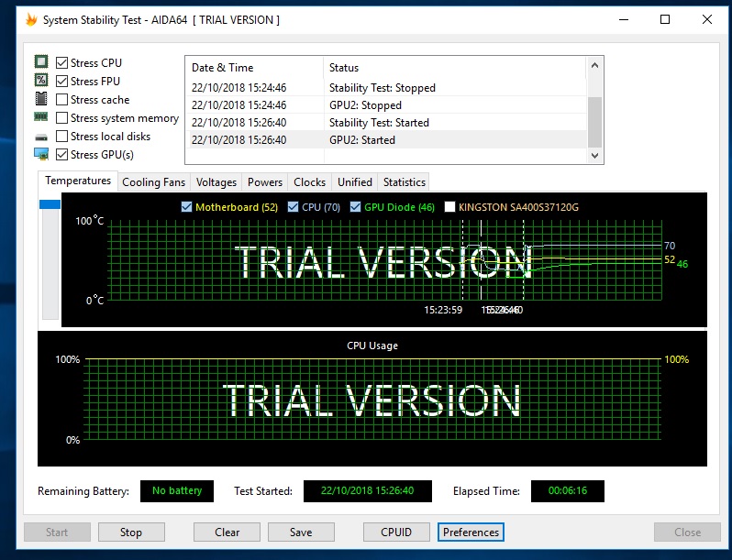732x560 pixels.
Task: Click the monitor icon beside Stress GPU(s)
Action: click(x=41, y=154)
